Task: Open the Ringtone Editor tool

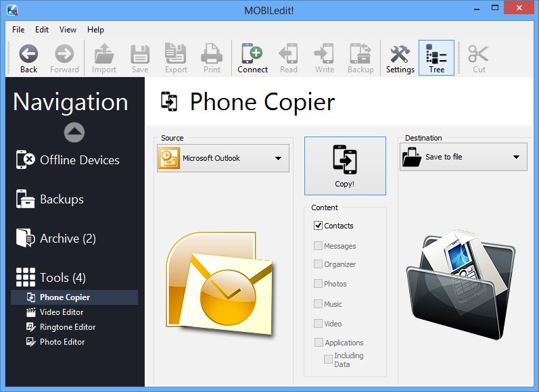Action: (67, 327)
